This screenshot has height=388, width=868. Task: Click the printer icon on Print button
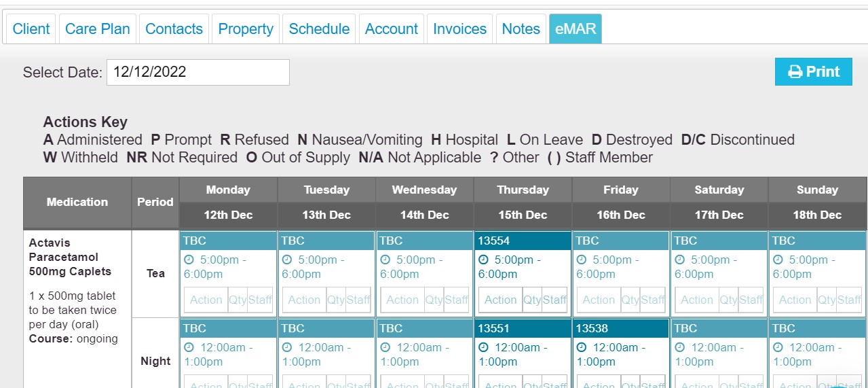click(795, 72)
